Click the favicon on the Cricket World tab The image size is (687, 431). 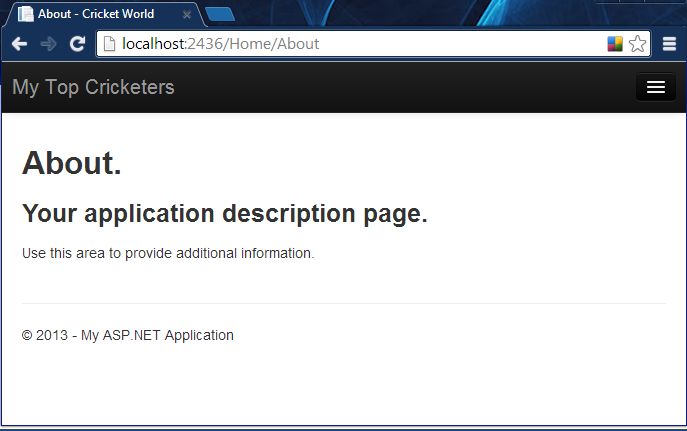click(x=25, y=14)
